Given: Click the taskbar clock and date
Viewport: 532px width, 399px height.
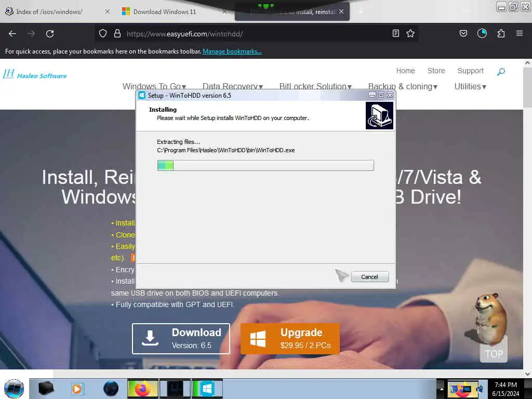Looking at the screenshot, I should (506, 389).
